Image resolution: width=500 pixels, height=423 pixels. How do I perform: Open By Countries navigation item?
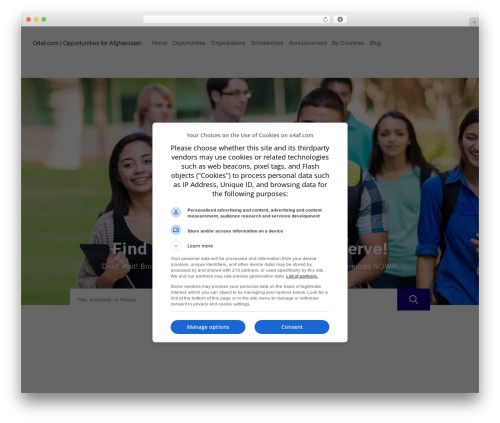click(x=348, y=43)
